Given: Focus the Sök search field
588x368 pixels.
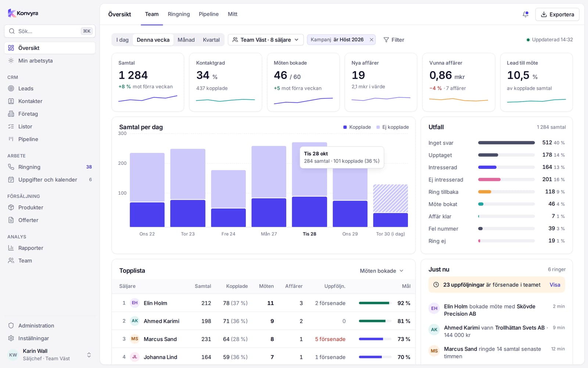Looking at the screenshot, I should pos(50,31).
